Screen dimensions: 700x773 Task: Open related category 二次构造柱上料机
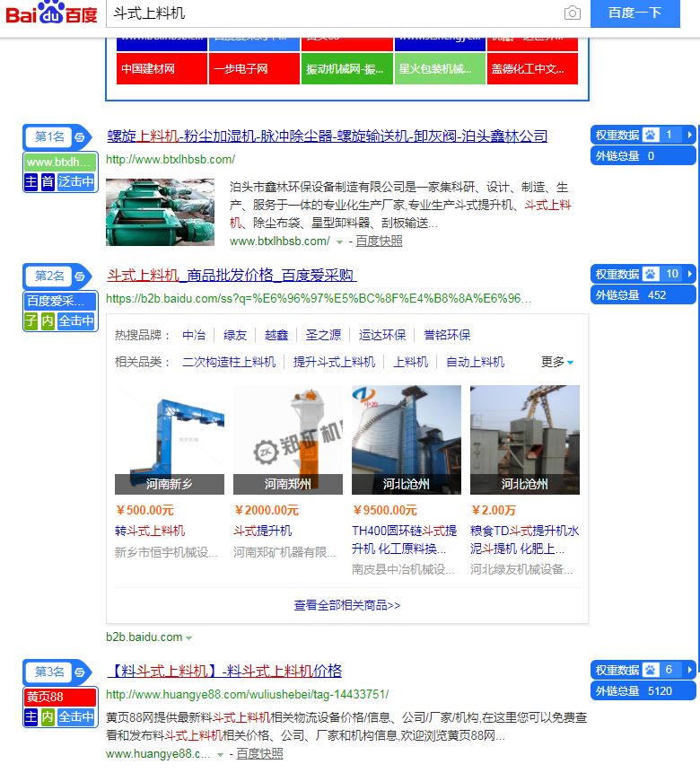[229, 362]
